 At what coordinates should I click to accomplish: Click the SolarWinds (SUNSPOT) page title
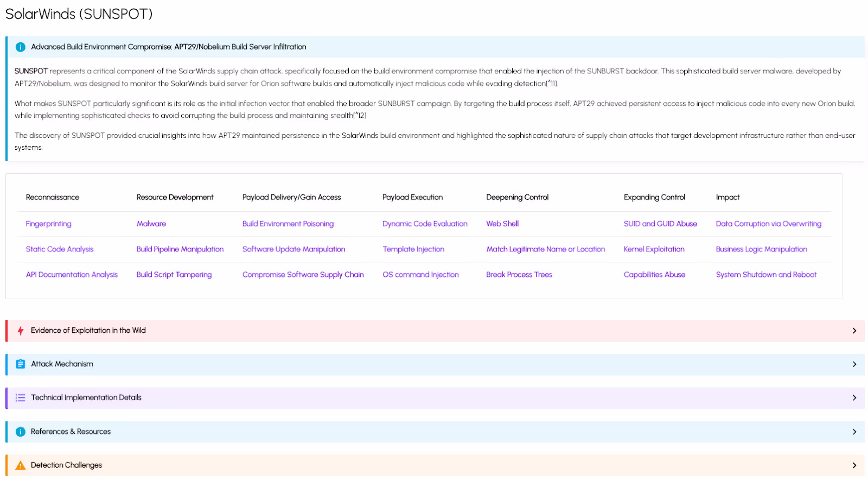click(79, 14)
